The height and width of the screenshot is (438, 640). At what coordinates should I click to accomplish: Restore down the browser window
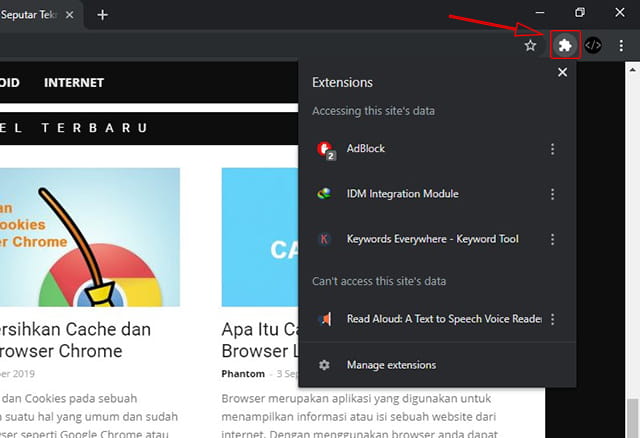point(580,13)
